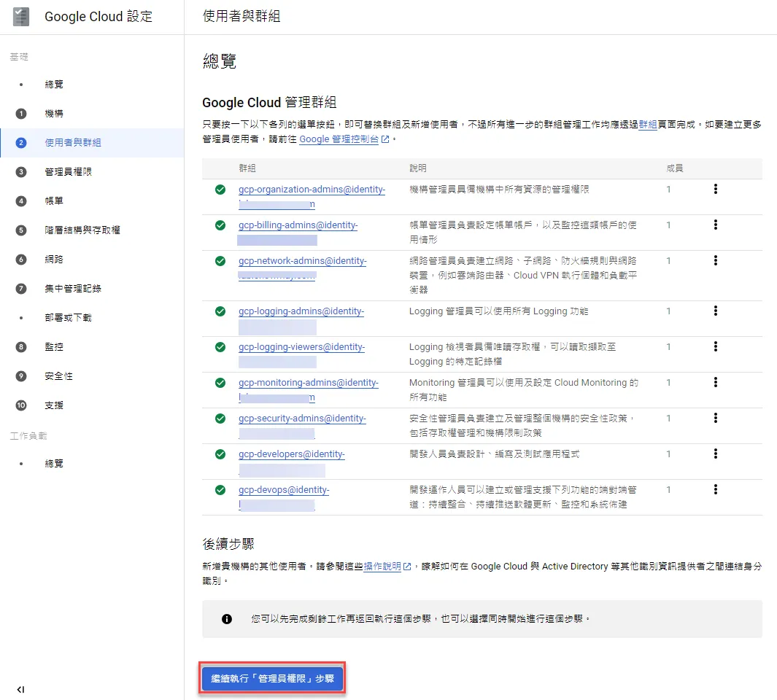The image size is (777, 700).
Task: Open the more options menu for gcp-devops
Action: tap(715, 489)
